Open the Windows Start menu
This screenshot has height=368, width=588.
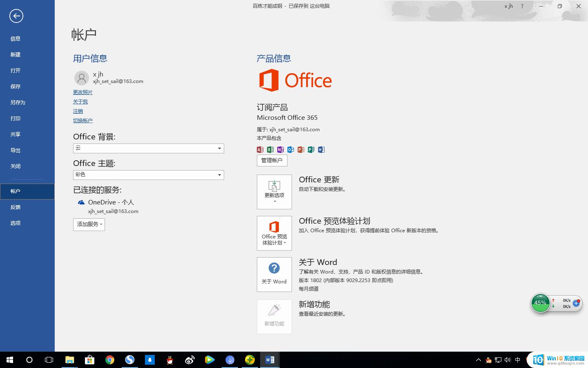[10, 360]
